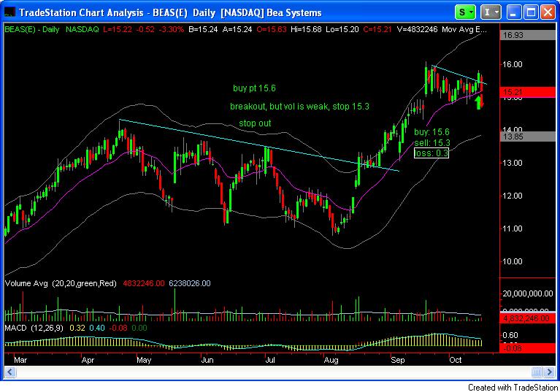Open the gray I interval-link dropdown
The image size is (560, 392).
491,12
